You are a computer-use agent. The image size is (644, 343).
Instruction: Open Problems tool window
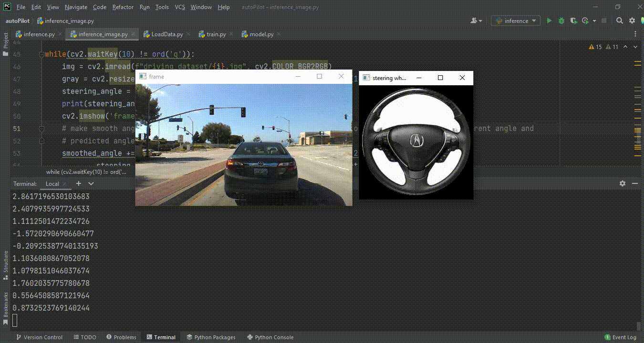(x=121, y=337)
